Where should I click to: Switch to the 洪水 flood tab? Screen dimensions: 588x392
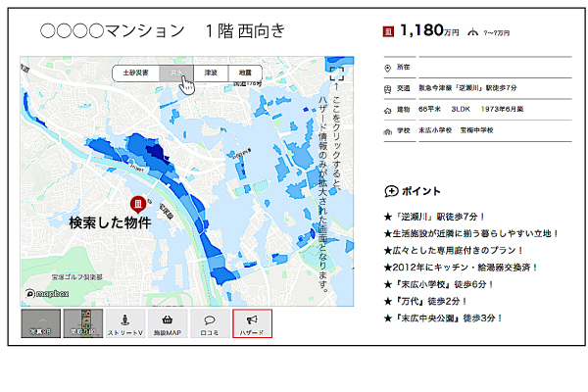click(174, 73)
